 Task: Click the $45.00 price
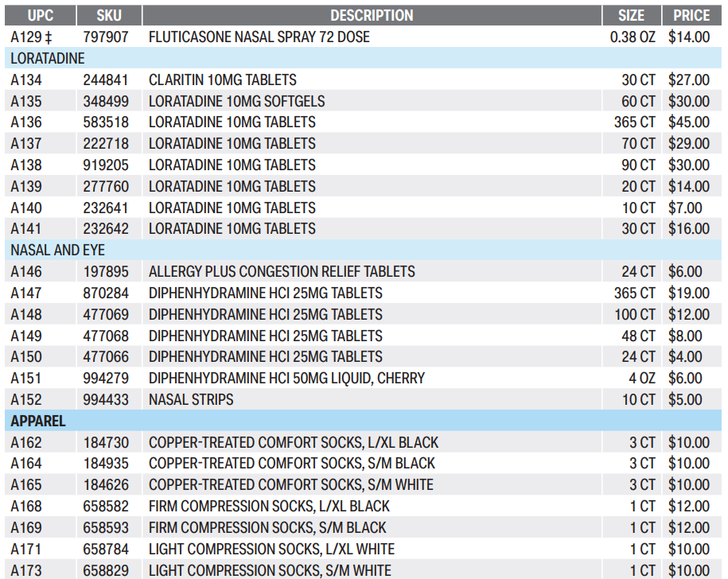coord(689,122)
